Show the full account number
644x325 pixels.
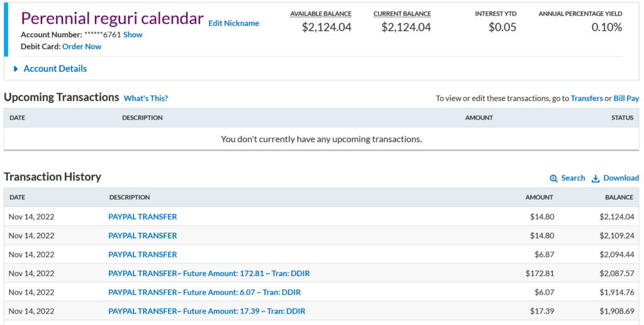(x=133, y=35)
